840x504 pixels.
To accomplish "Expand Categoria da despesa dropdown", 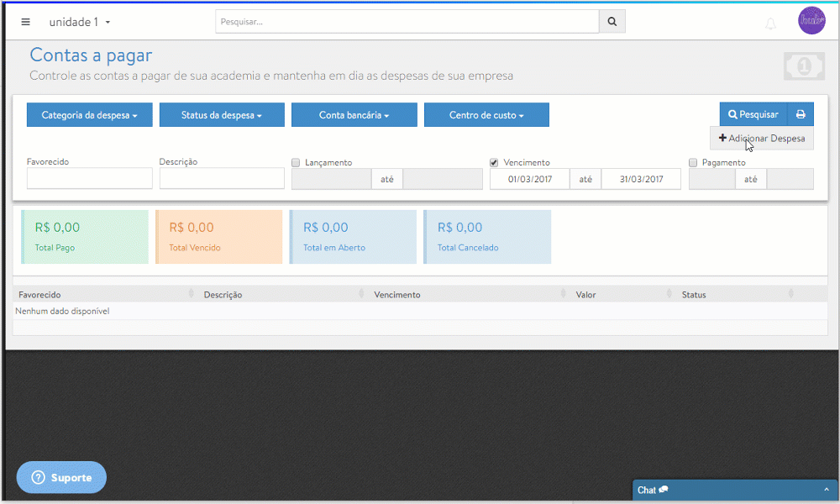I will coord(90,115).
